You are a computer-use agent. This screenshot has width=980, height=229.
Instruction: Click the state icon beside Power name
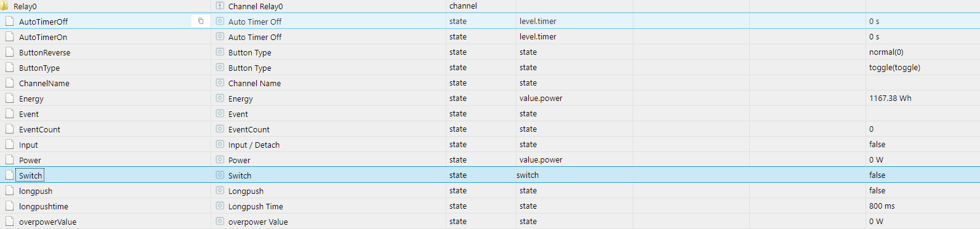220,159
